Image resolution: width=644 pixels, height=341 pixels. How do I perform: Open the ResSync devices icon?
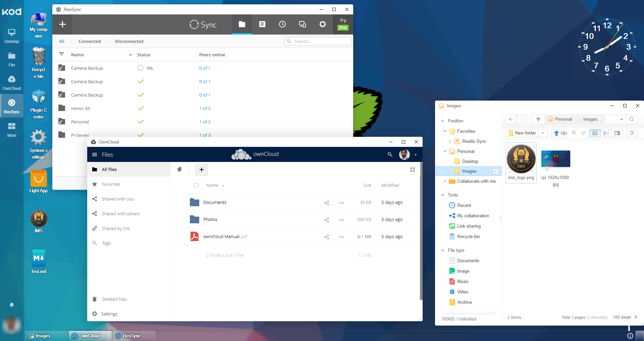(303, 24)
